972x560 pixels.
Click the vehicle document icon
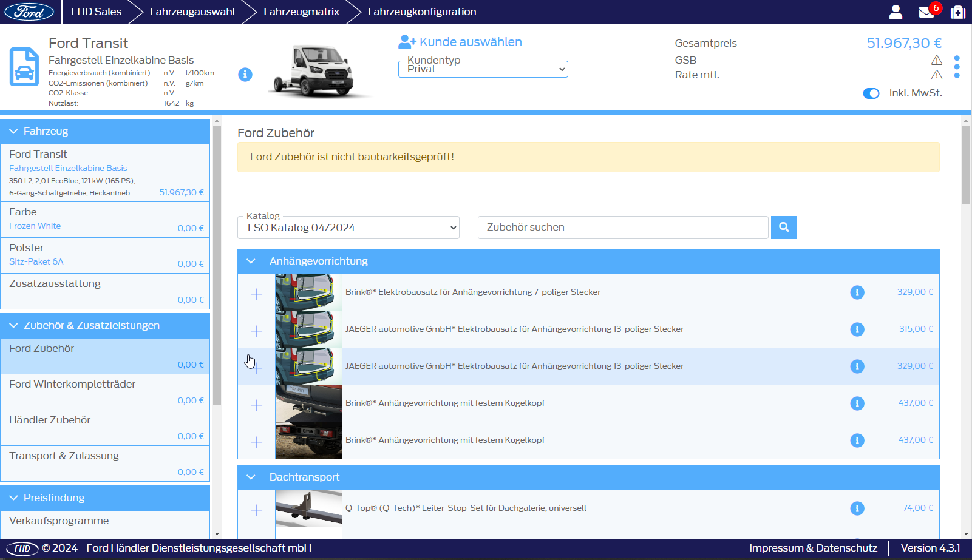[x=24, y=67]
